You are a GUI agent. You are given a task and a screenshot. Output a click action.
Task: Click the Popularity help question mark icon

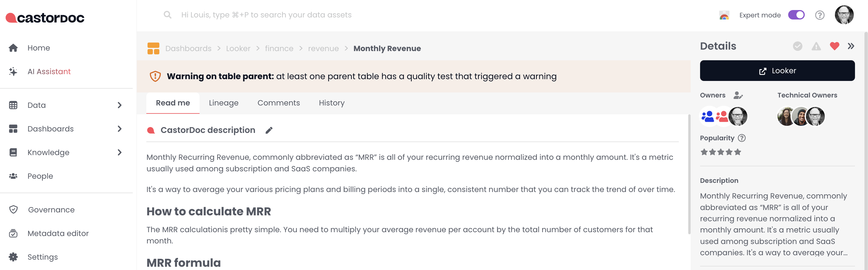coord(742,138)
